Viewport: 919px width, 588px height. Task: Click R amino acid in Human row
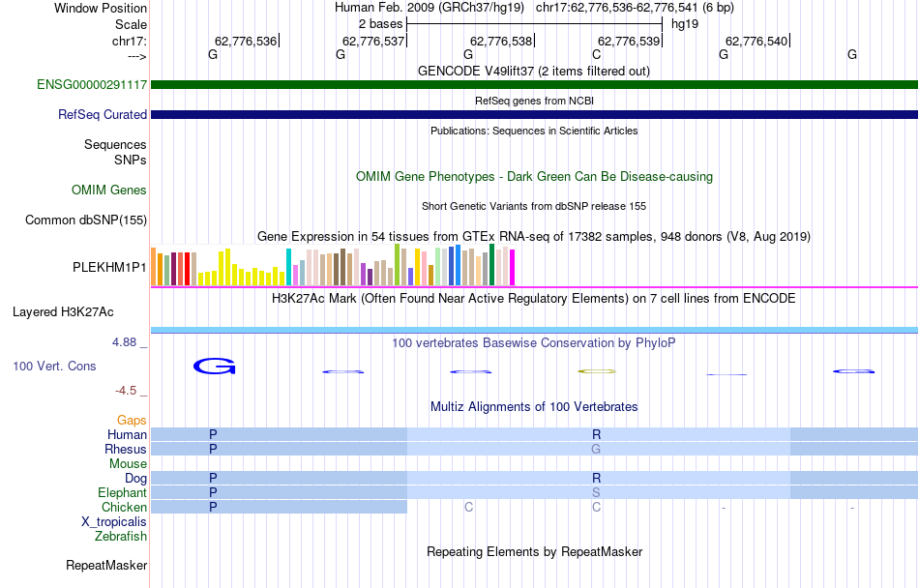coord(597,434)
